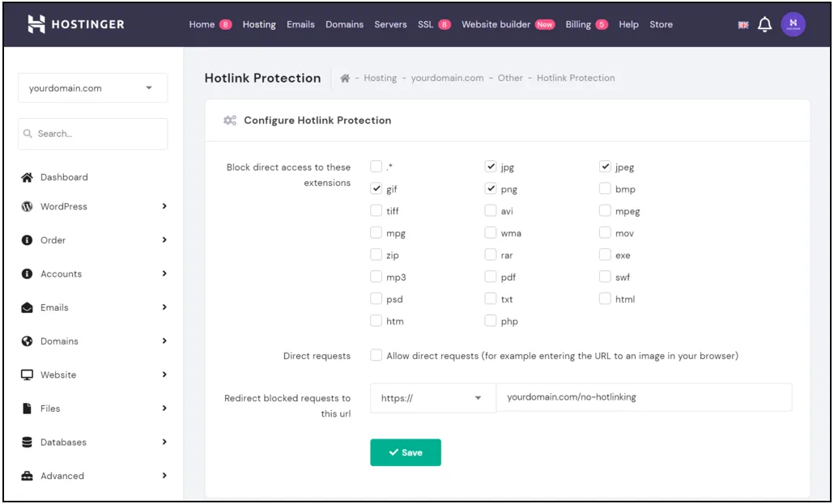
Task: Check the mp3 extension box
Action: tap(376, 277)
